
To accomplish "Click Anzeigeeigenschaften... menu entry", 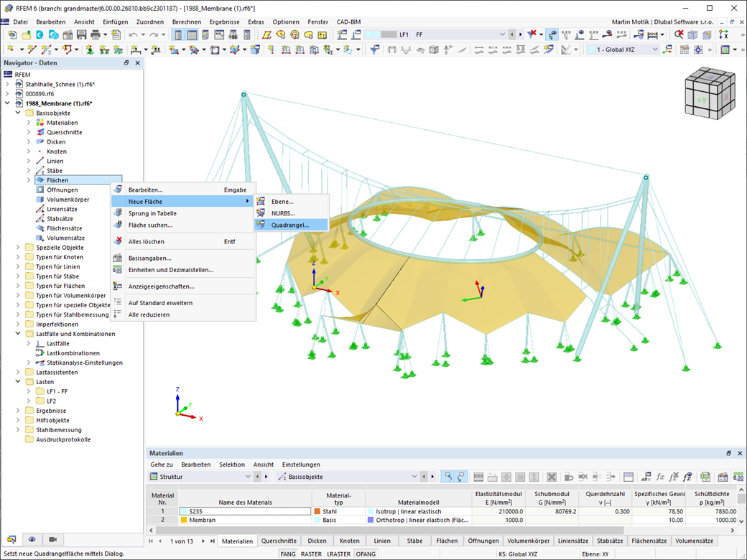I will 183,286.
